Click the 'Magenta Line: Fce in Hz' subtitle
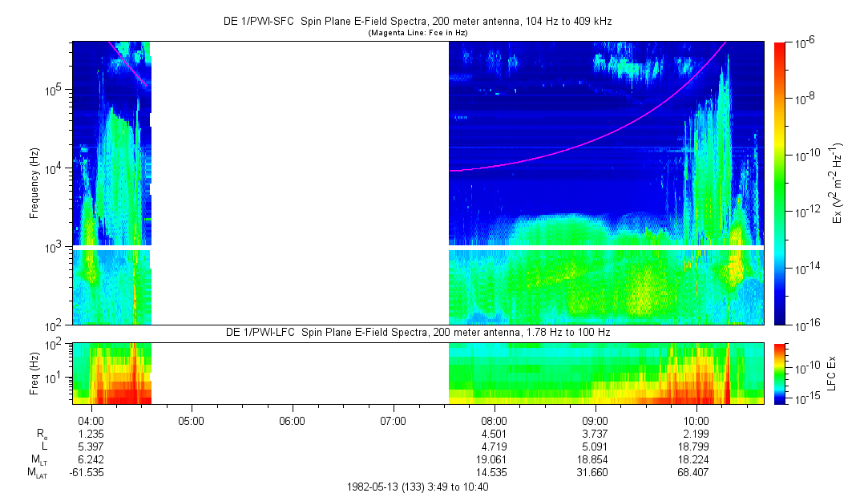The image size is (868, 497). (x=417, y=33)
